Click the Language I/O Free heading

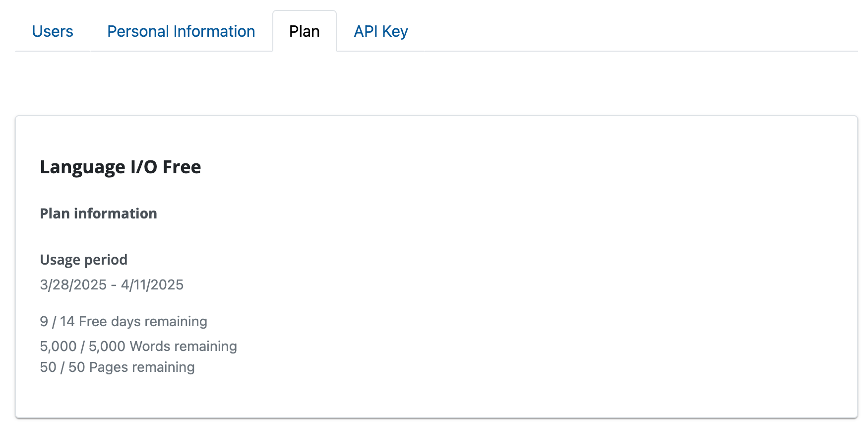(121, 167)
